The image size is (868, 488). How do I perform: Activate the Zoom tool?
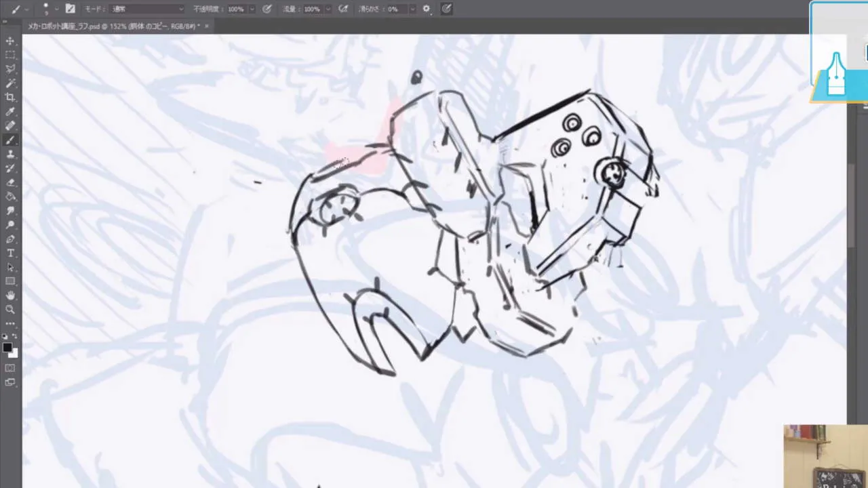pos(10,309)
